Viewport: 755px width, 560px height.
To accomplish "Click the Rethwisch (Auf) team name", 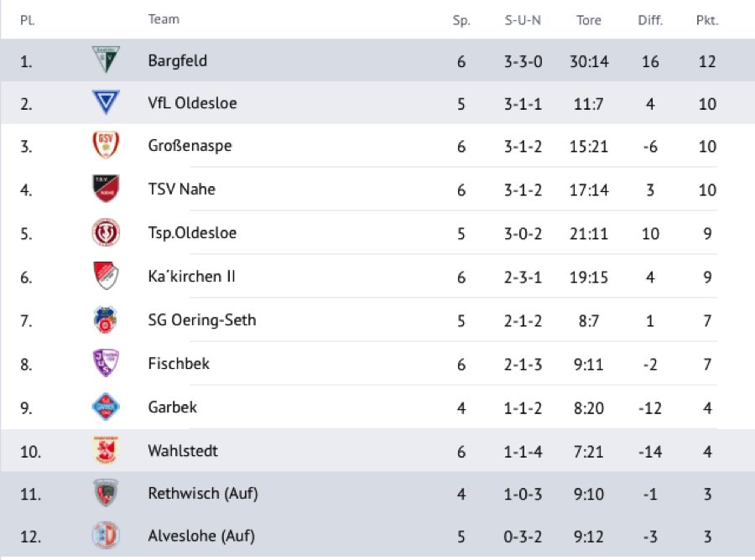I will click(202, 494).
